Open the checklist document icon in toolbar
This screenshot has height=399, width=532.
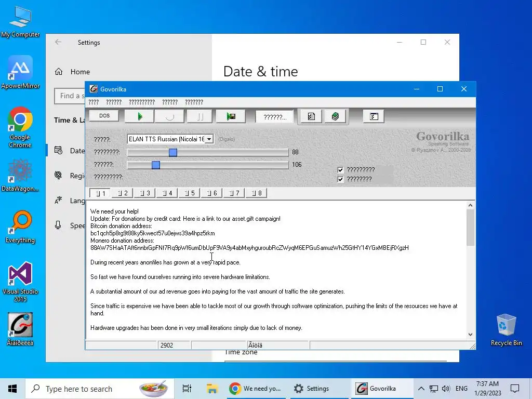(311, 117)
